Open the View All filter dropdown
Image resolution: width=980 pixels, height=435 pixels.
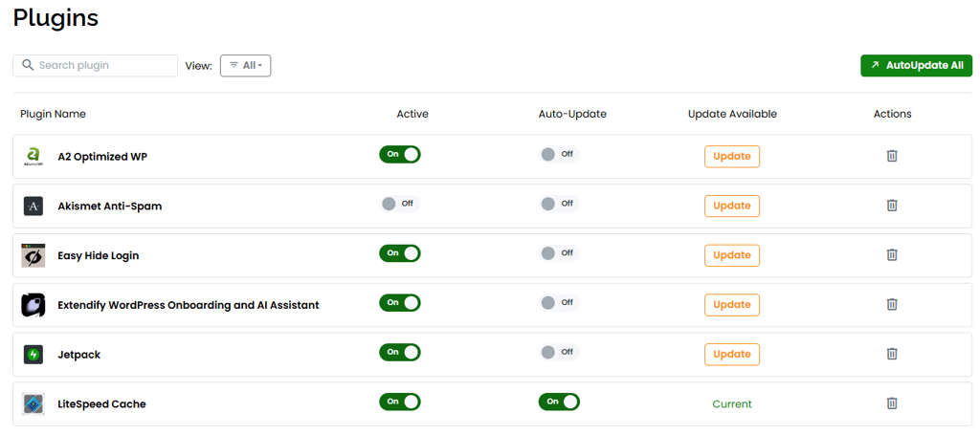click(x=246, y=66)
